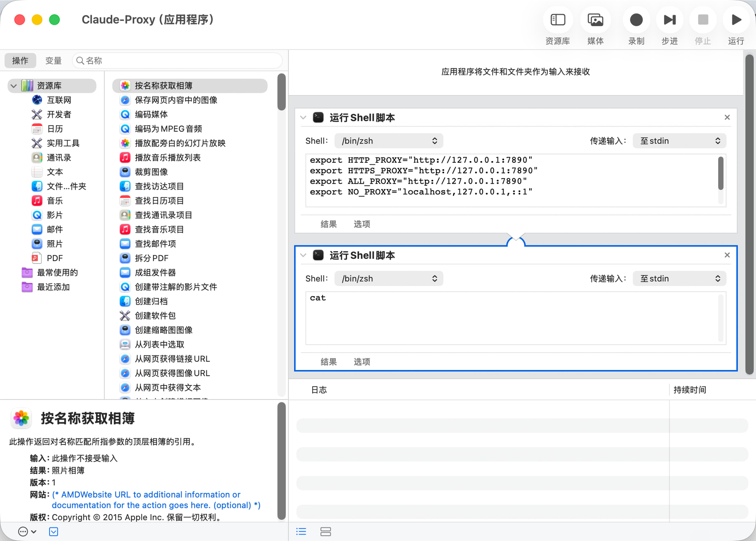This screenshot has width=756, height=541.
Task: Collapse the 资源库 library tree
Action: tap(14, 86)
